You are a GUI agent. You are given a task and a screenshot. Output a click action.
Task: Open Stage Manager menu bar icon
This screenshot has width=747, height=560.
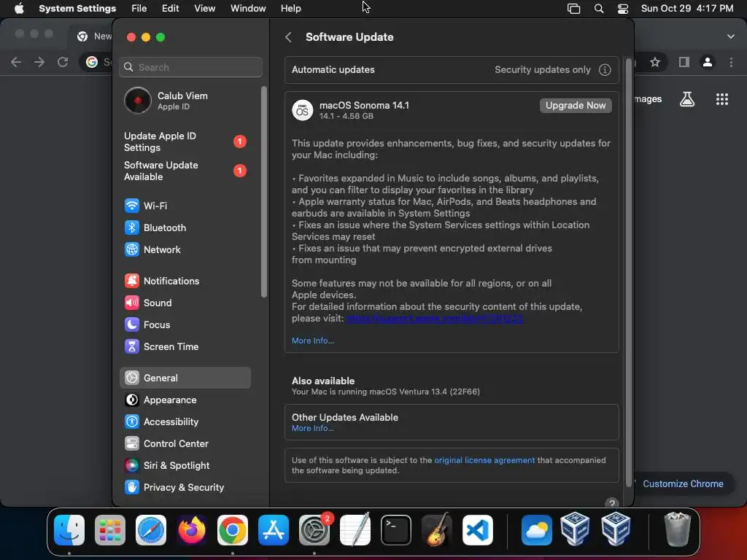tap(573, 9)
